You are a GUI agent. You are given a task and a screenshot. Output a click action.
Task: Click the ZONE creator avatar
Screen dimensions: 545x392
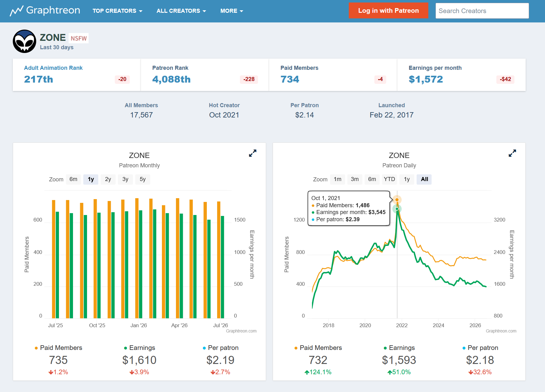[24, 41]
